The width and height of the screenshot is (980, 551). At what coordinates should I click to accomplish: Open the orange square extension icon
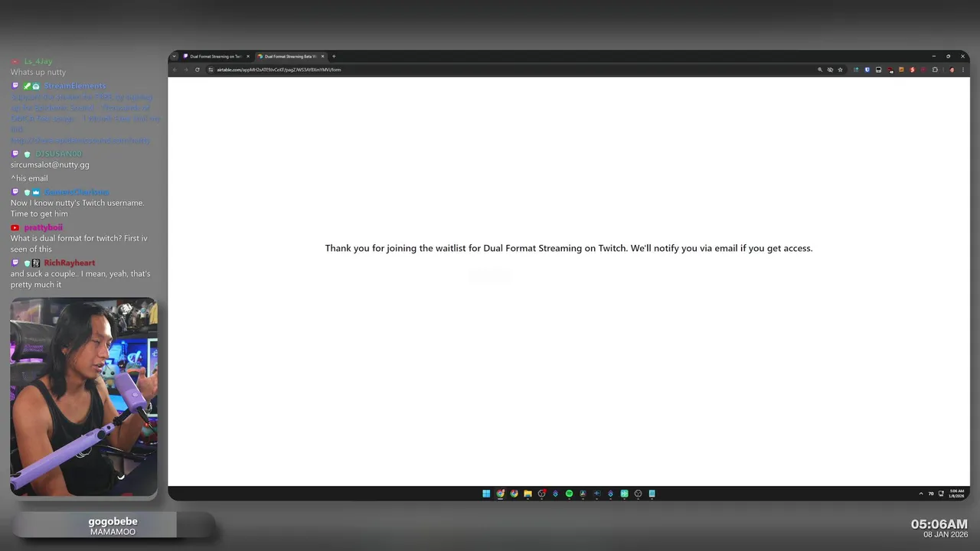(x=901, y=70)
